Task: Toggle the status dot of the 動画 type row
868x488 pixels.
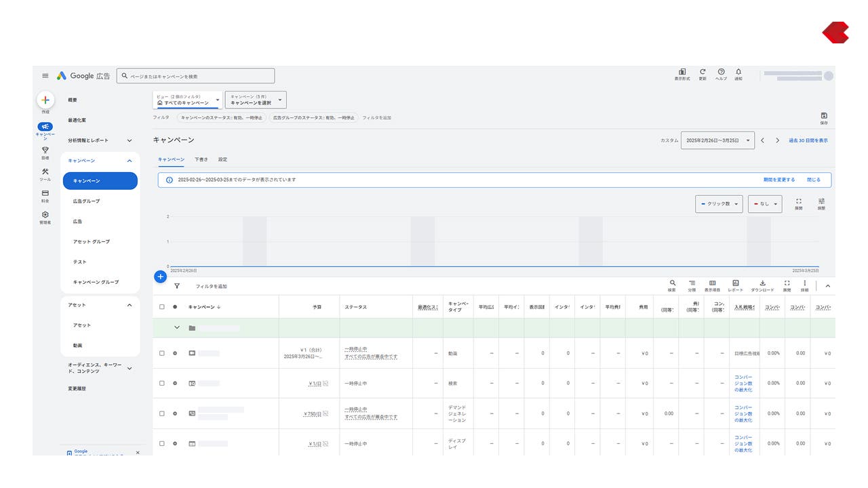Action: [x=175, y=353]
